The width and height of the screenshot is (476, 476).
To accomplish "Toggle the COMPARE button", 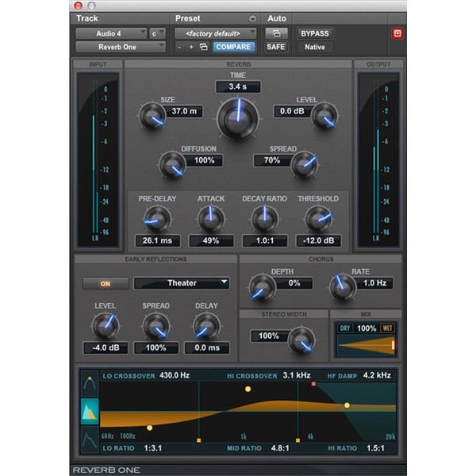I will point(233,47).
